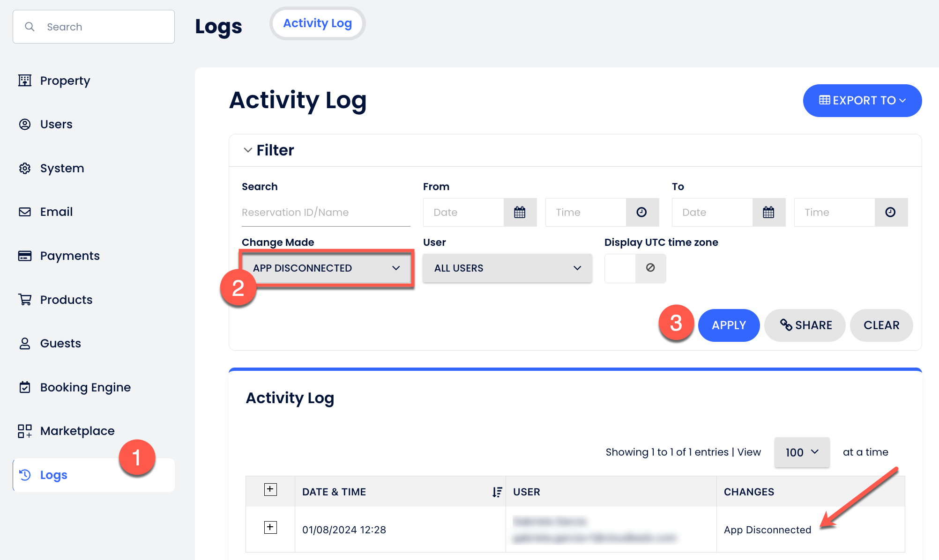This screenshot has width=939, height=560.
Task: Open the Change Made dropdown
Action: click(327, 268)
